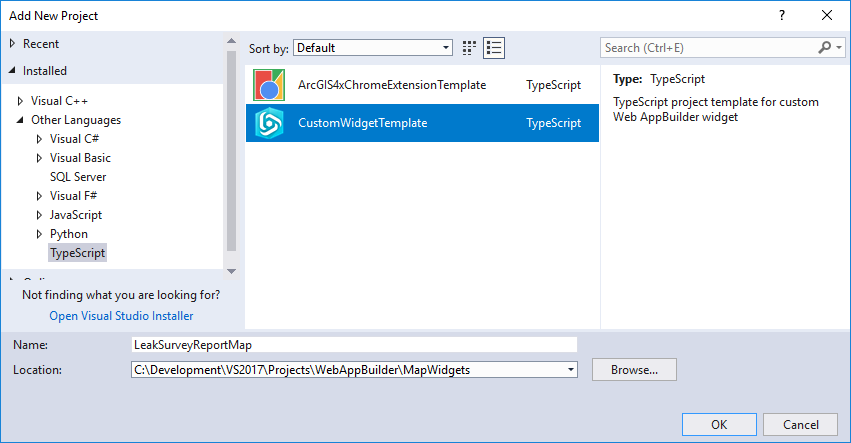Expand the Visual C# node
Image resolution: width=851 pixels, height=443 pixels.
39,138
